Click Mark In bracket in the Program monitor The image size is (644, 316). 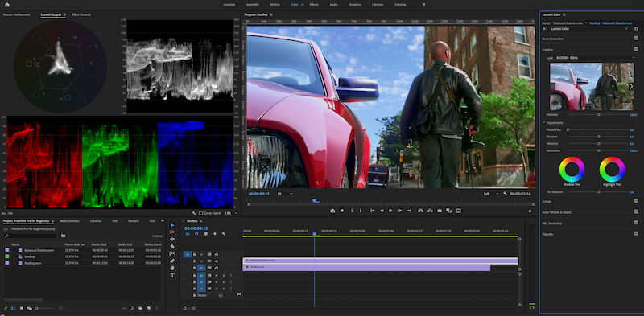(x=352, y=211)
